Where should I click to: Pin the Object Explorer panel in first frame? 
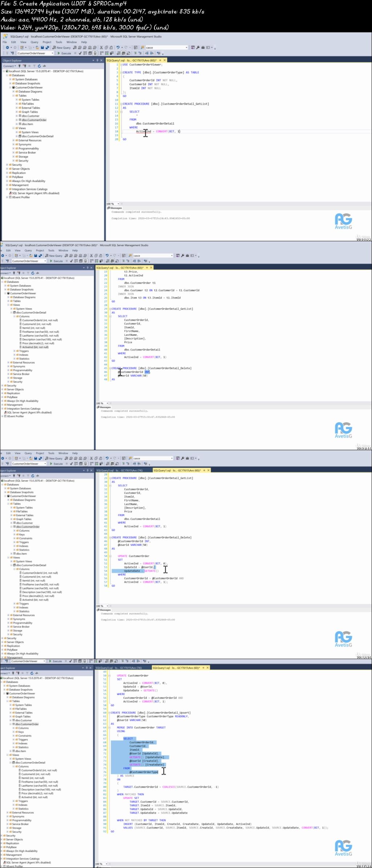[97, 60]
